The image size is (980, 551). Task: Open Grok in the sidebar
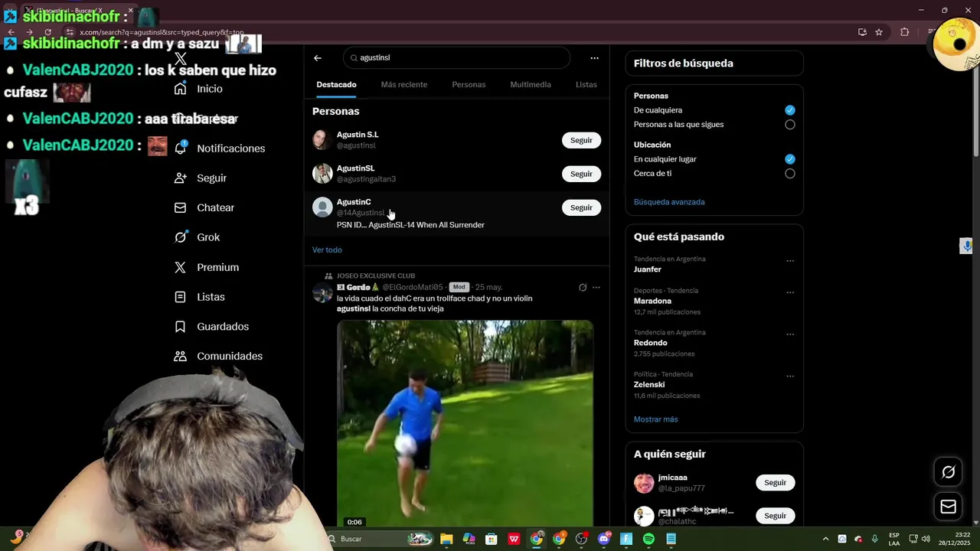pyautogui.click(x=197, y=237)
